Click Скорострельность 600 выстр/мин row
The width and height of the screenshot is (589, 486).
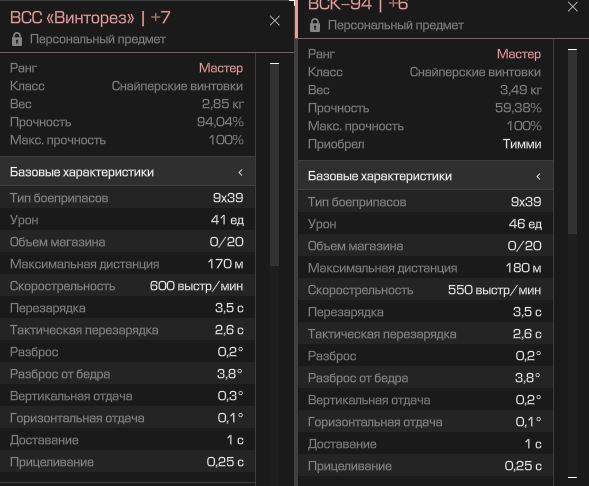(x=127, y=286)
